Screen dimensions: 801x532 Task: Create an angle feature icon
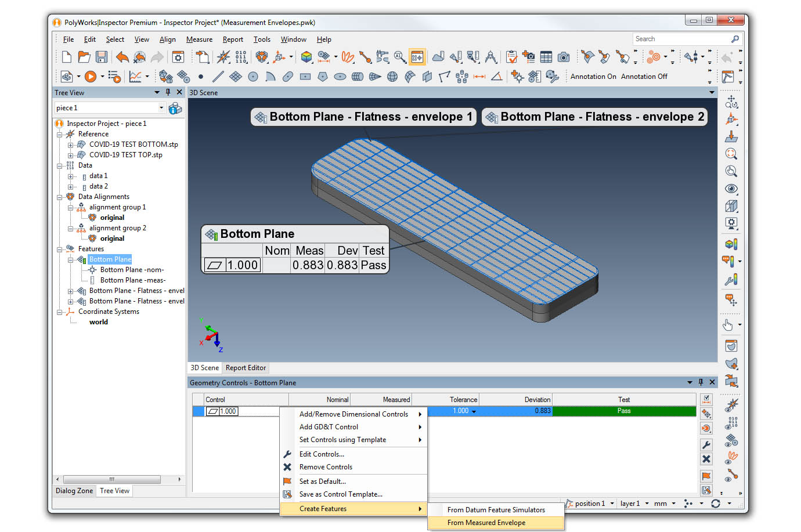coord(497,77)
